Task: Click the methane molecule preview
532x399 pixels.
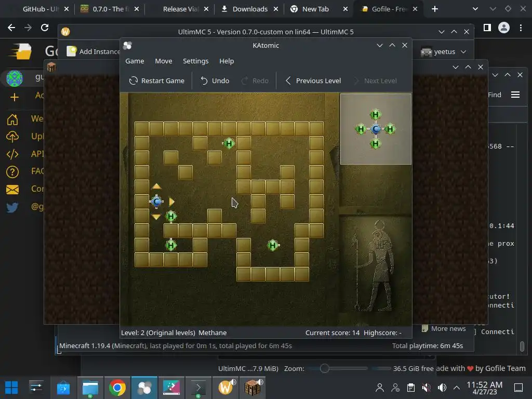Action: pyautogui.click(x=376, y=129)
